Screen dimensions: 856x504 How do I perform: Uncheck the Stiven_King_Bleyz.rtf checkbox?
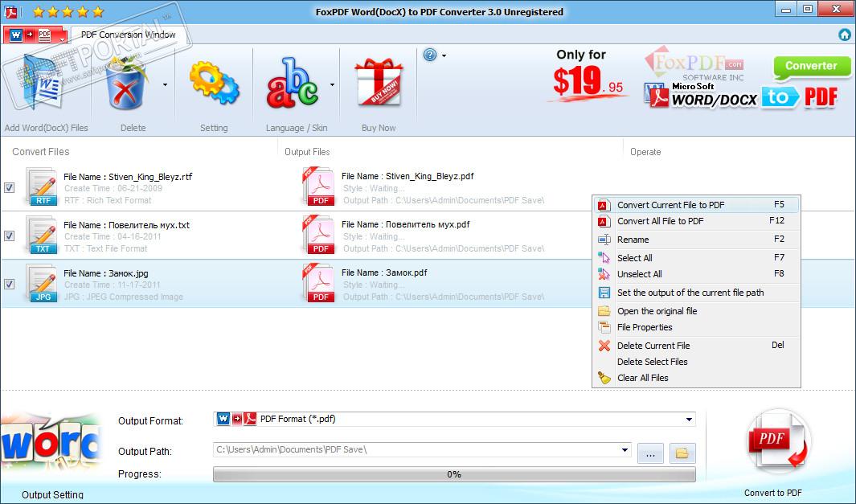click(x=10, y=188)
